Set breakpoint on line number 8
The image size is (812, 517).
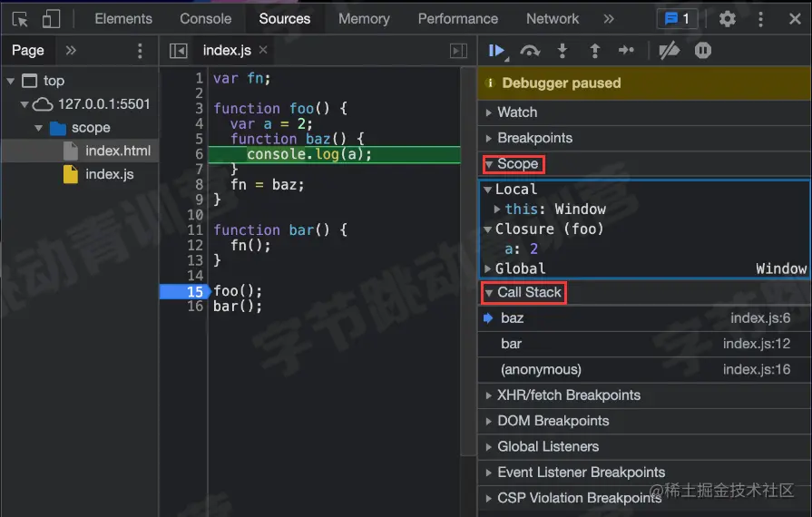pos(199,185)
